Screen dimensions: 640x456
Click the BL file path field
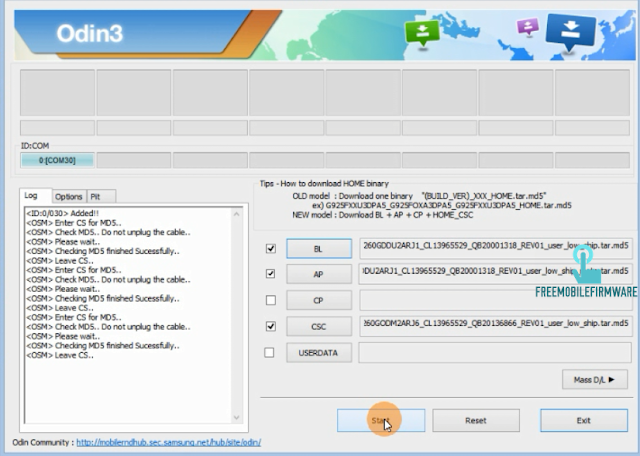tap(496, 248)
